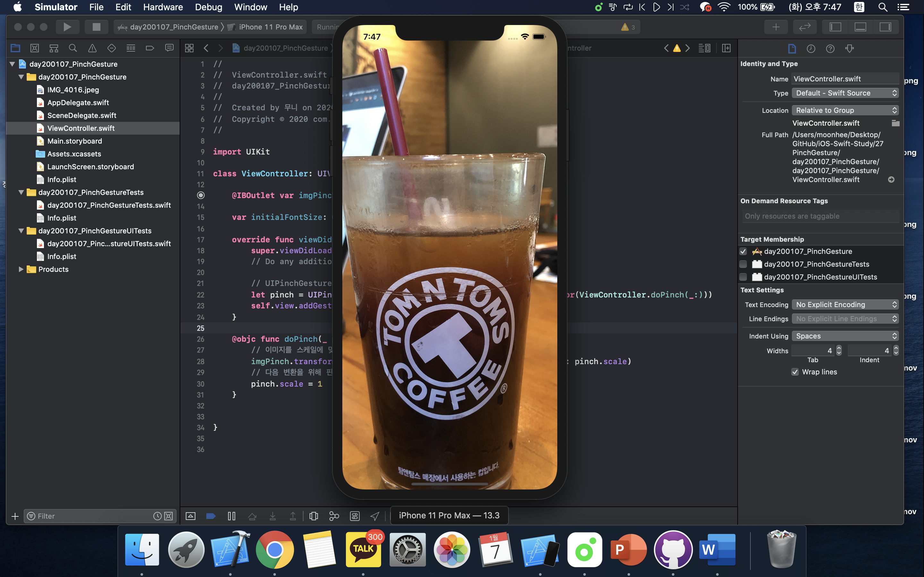The height and width of the screenshot is (577, 924).
Task: Enable day200107_PinchGestureTests target membership
Action: click(743, 264)
